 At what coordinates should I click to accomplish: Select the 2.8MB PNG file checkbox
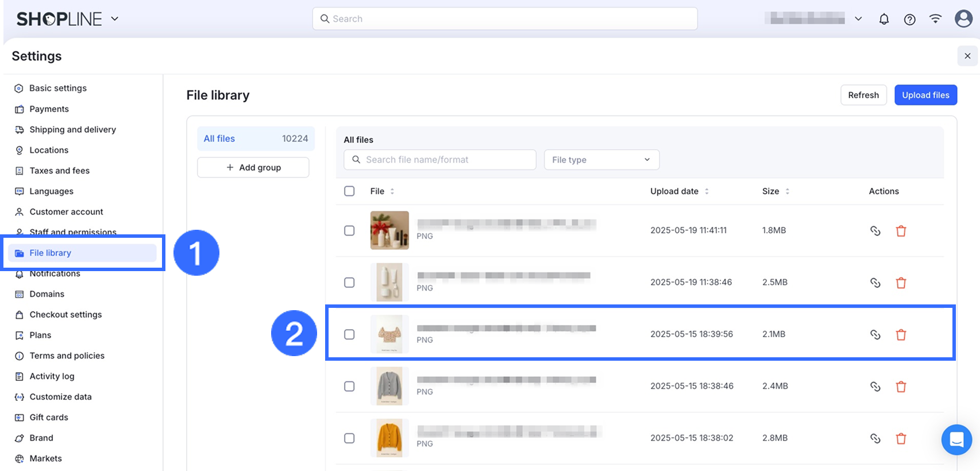coord(349,438)
